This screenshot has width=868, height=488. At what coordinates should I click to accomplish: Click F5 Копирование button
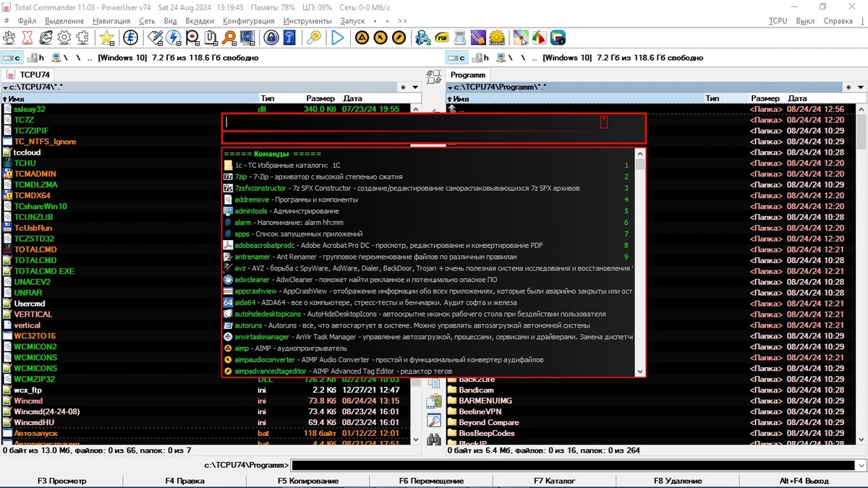tap(308, 481)
